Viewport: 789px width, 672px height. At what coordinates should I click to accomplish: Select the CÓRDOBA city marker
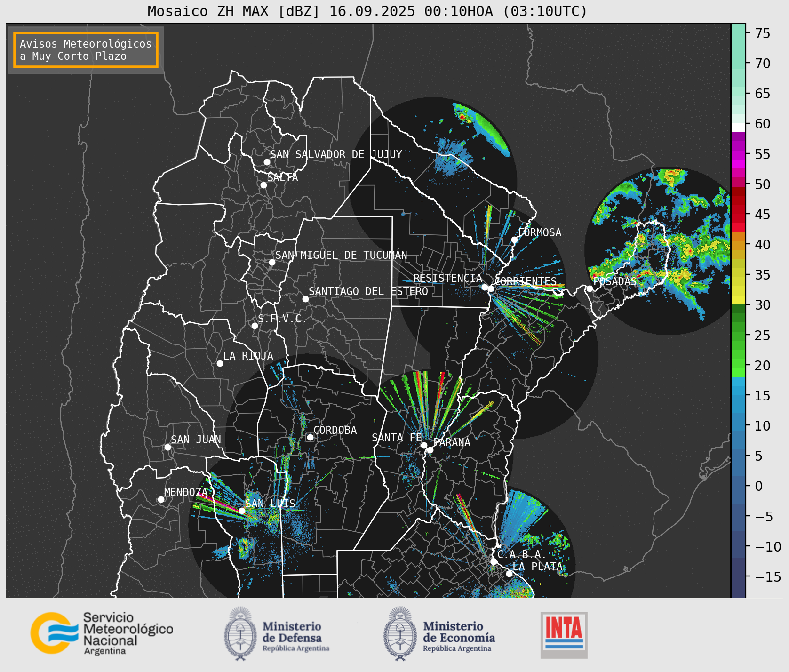point(310,437)
